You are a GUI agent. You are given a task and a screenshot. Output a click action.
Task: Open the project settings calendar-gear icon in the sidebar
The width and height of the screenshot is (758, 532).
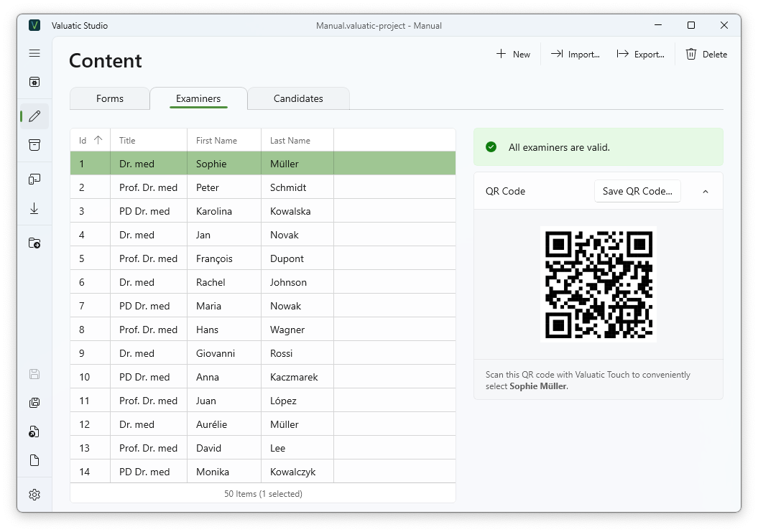tap(34, 82)
